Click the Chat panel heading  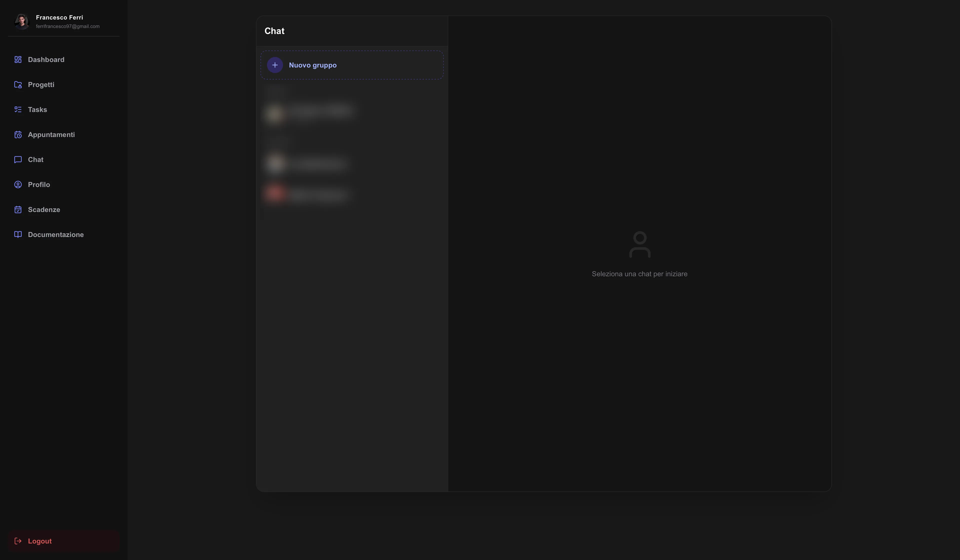tap(274, 31)
